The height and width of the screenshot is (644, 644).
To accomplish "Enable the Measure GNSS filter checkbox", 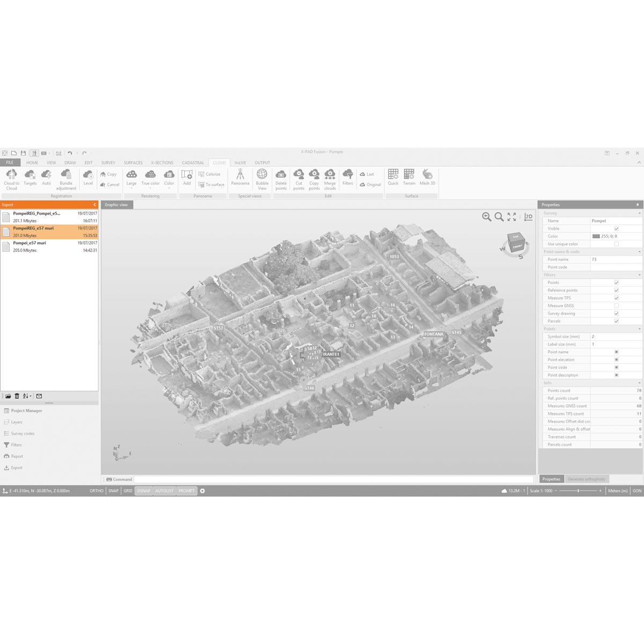I will (616, 306).
